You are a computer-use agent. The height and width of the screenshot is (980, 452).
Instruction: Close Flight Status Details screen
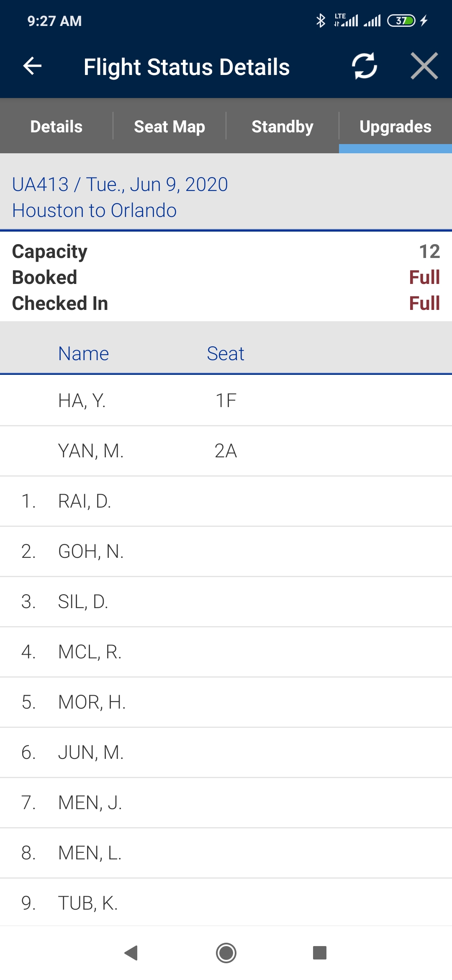pos(424,66)
